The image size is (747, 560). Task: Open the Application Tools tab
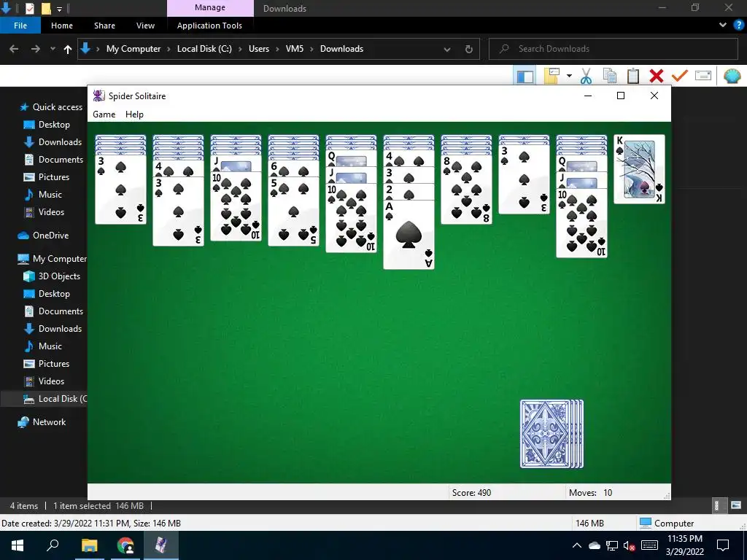click(x=209, y=26)
